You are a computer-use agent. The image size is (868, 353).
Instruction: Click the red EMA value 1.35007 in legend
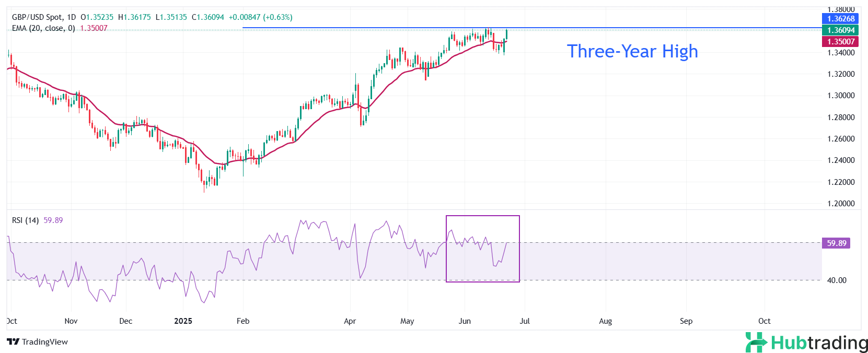pos(94,28)
